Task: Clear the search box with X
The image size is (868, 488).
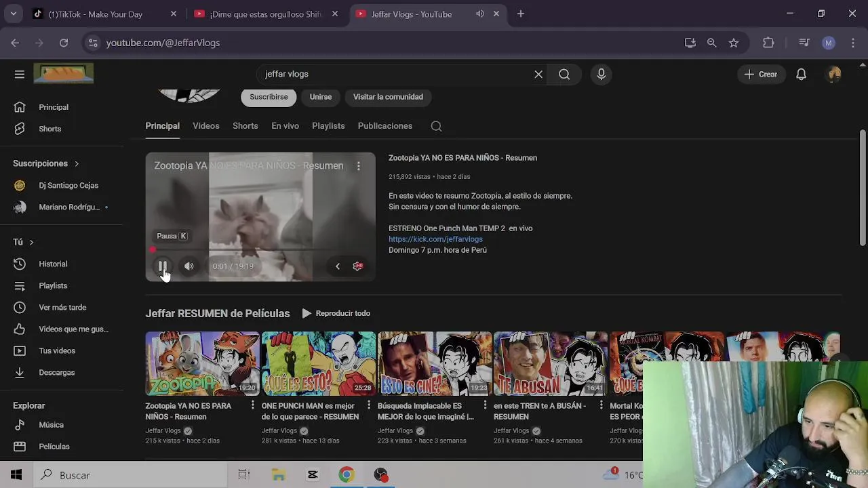Action: 538,75
